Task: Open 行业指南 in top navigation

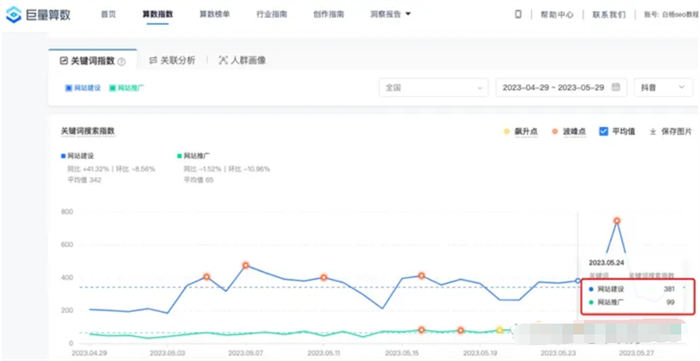Action: pos(271,14)
